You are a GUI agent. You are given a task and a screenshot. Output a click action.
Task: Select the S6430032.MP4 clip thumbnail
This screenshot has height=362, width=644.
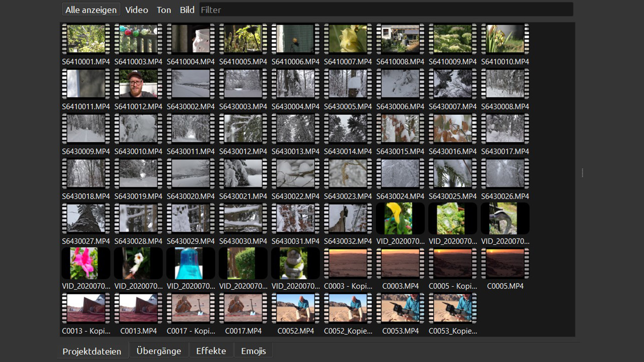coord(348,219)
